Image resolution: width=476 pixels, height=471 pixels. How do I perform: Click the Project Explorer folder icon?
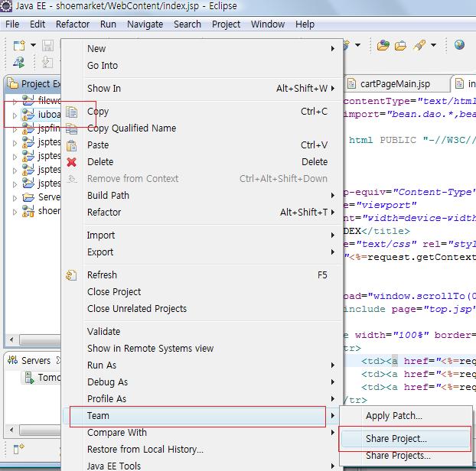(12, 83)
